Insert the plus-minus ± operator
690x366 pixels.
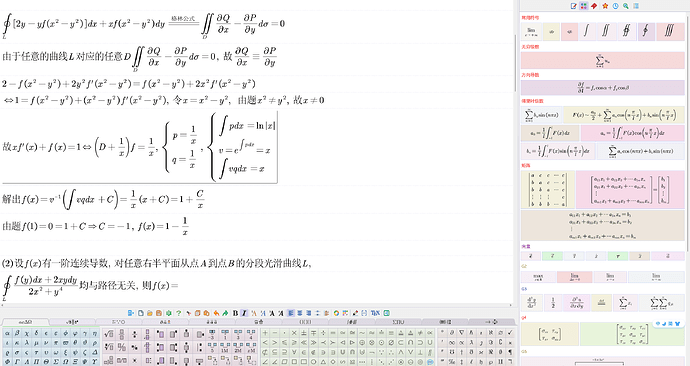[x=304, y=333]
